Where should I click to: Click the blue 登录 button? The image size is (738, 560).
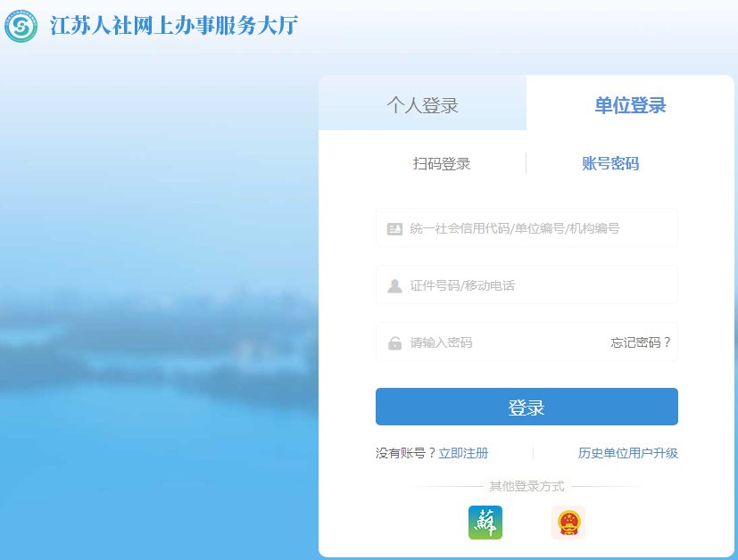(527, 407)
